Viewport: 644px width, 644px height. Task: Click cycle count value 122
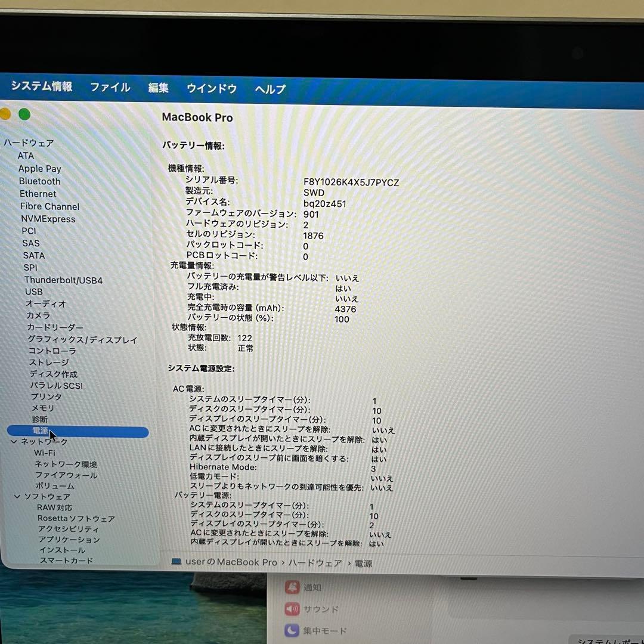click(244, 338)
